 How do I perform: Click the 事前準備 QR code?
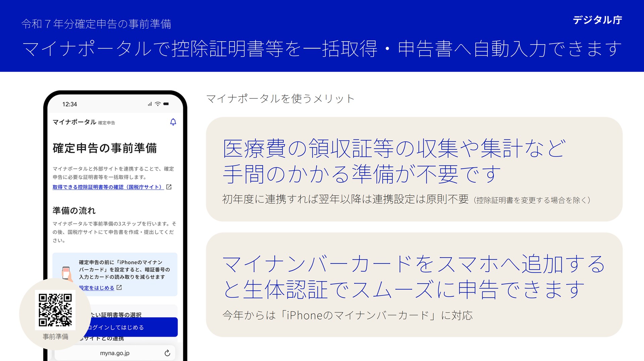[x=55, y=310]
